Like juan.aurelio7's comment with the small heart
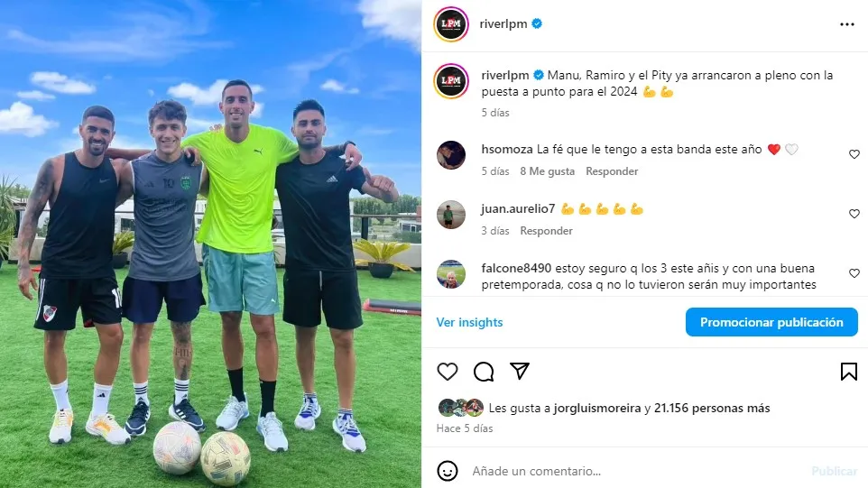Image resolution: width=868 pixels, height=488 pixels. (854, 214)
